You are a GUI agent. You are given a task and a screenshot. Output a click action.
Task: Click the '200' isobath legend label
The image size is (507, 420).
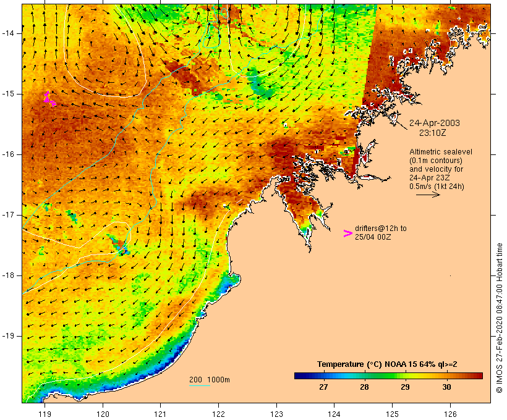[x=195, y=380]
